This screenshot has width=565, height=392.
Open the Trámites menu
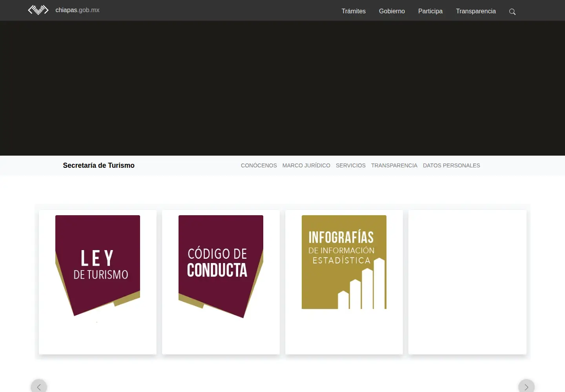pos(354,11)
